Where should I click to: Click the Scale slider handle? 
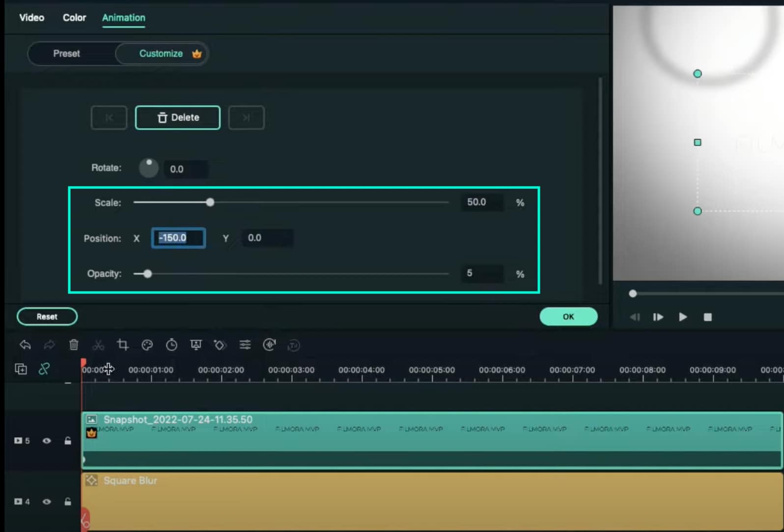[210, 203]
